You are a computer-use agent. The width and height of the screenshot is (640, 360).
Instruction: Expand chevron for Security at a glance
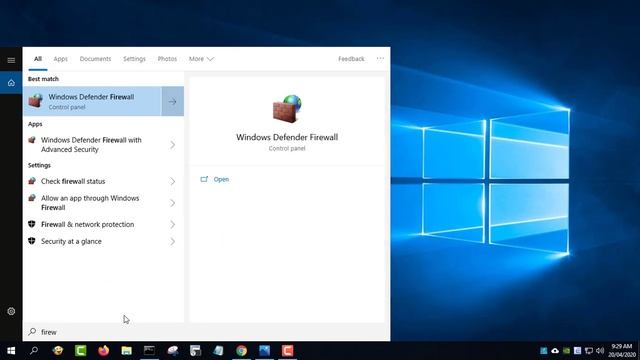(173, 242)
